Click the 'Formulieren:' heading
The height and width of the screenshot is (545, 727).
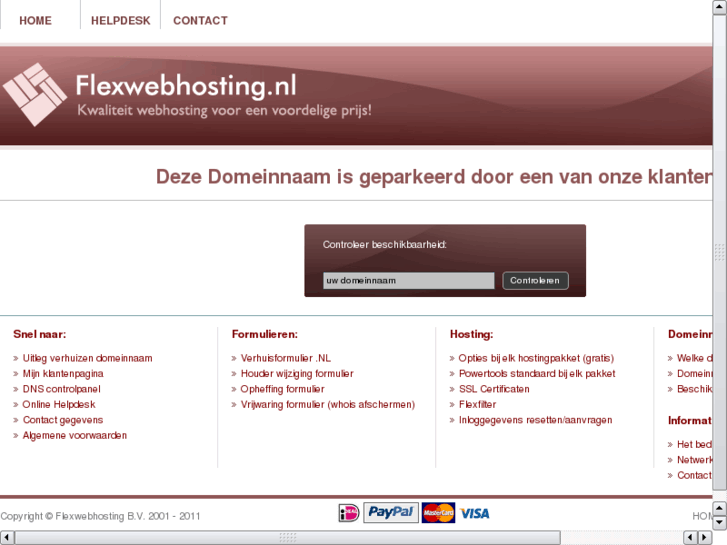[265, 334]
